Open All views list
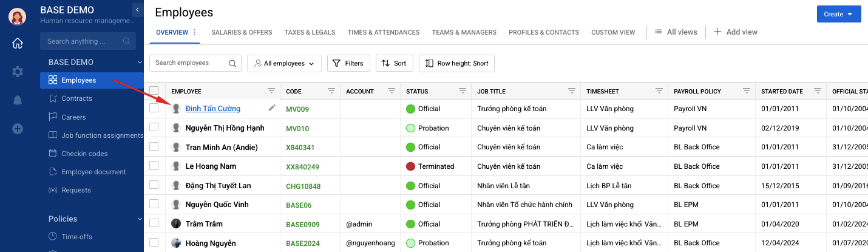 (676, 32)
